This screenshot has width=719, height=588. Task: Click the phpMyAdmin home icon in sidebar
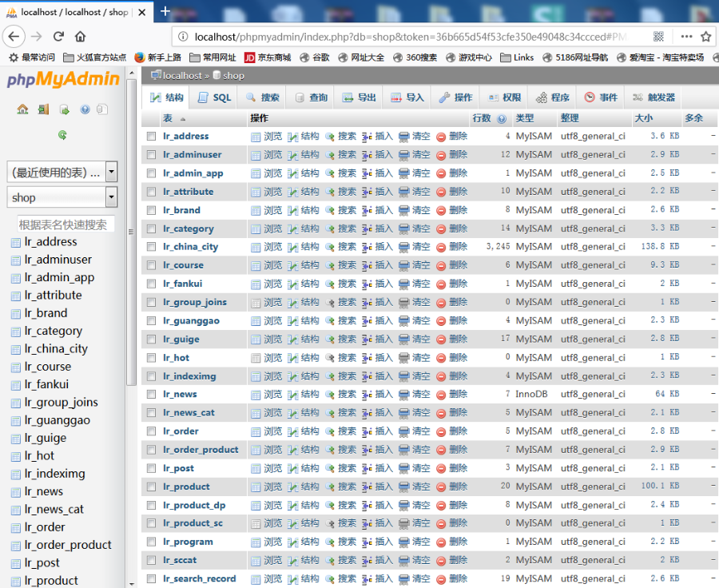click(x=22, y=109)
